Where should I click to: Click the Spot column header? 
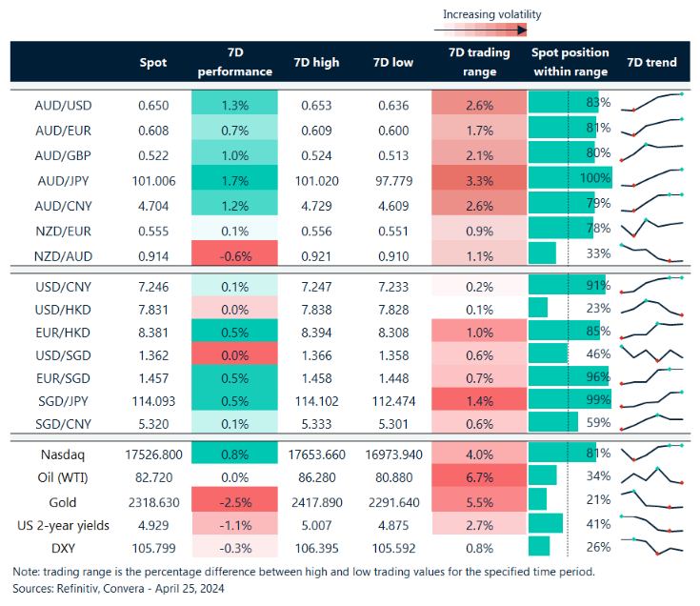152,63
